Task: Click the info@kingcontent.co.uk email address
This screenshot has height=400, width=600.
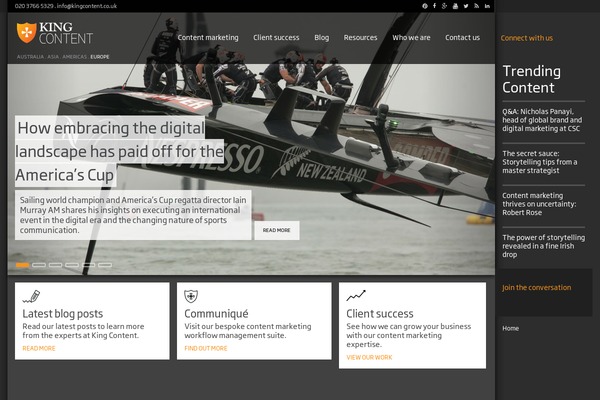Action: [x=87, y=6]
